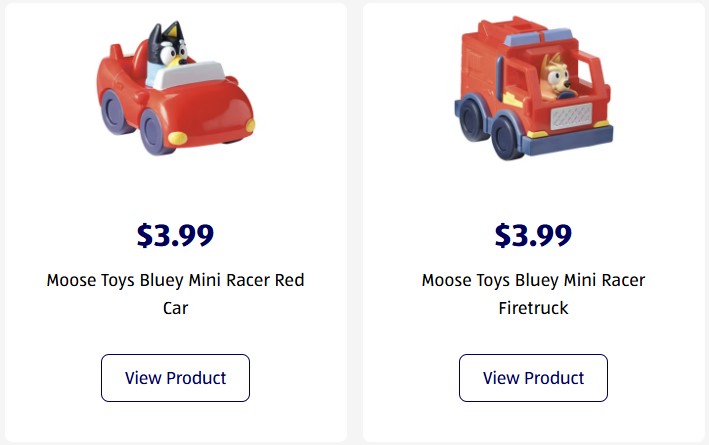Screen dimensions: 709x445
Task: Click the word "Car" on the title's second line
Action: (x=175, y=308)
